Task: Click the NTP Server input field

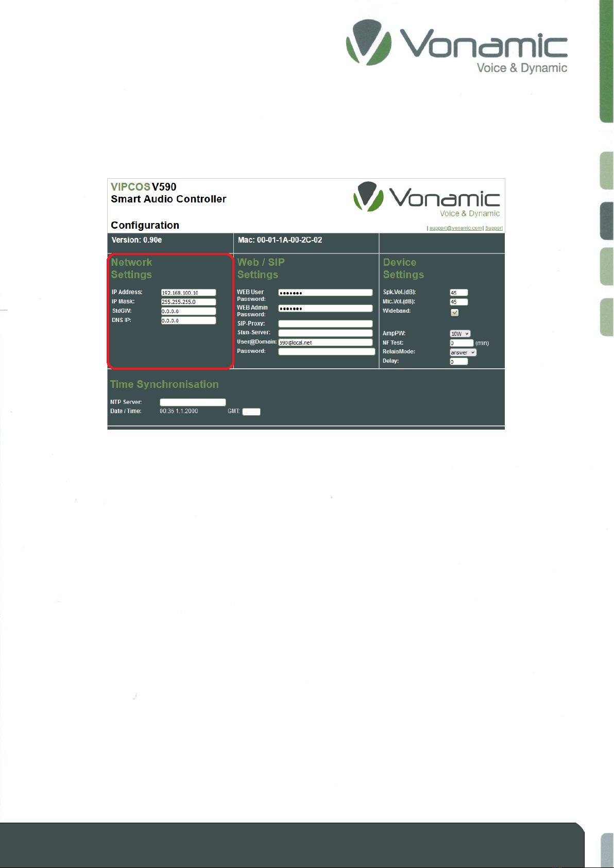Action: (193, 402)
